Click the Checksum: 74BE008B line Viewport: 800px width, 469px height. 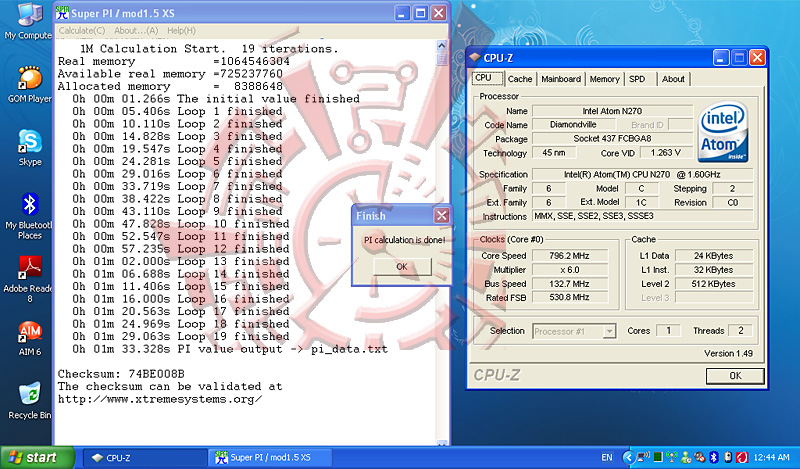click(121, 374)
